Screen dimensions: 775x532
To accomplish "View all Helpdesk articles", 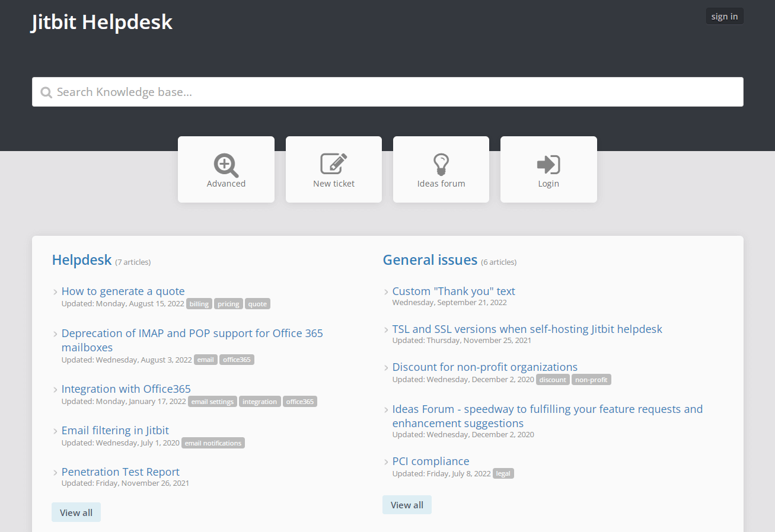I will tap(76, 512).
